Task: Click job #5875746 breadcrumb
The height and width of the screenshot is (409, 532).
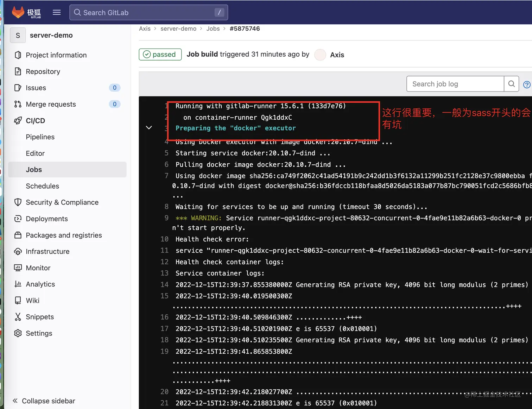Action: pyautogui.click(x=245, y=29)
